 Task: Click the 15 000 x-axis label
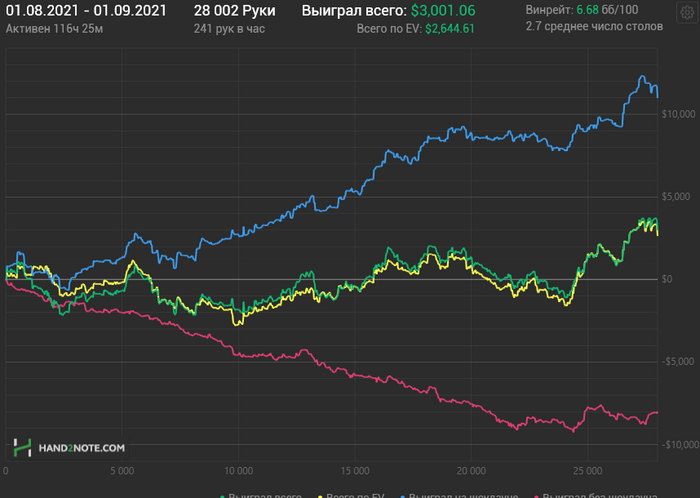point(355,471)
